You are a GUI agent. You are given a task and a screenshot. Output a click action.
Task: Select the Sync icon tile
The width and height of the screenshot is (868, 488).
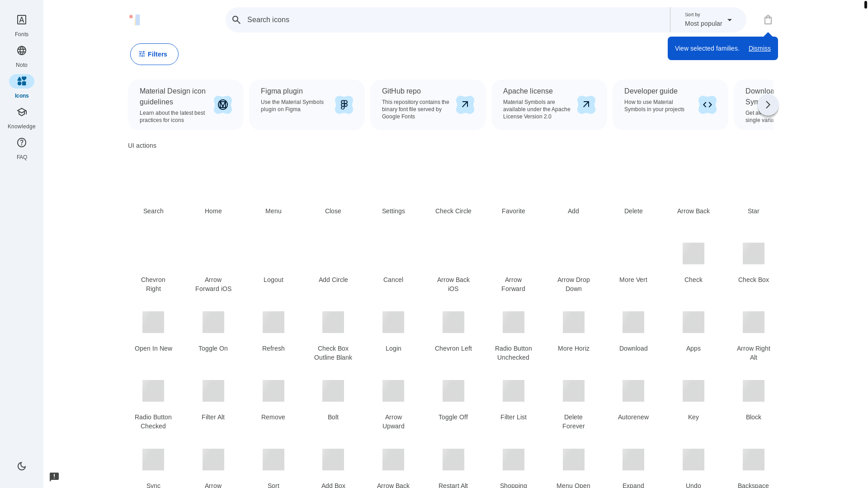coord(153,460)
